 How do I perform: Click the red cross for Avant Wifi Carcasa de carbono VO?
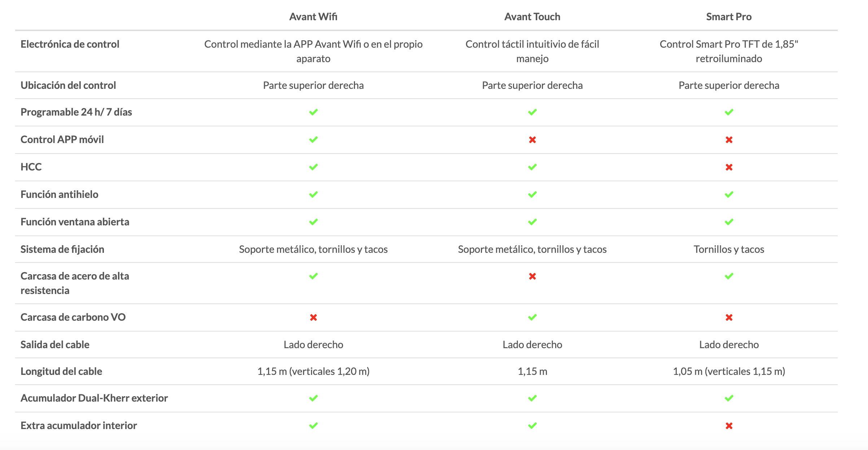(314, 317)
